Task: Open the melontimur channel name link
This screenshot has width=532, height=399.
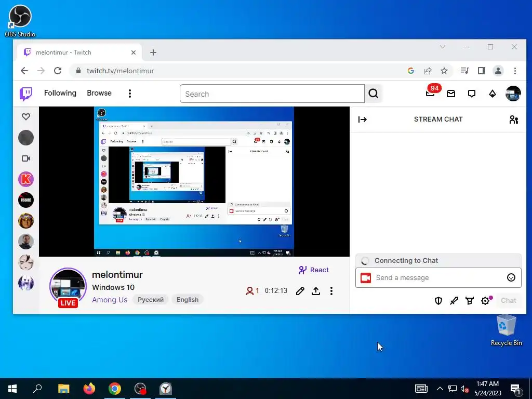Action: click(x=117, y=274)
